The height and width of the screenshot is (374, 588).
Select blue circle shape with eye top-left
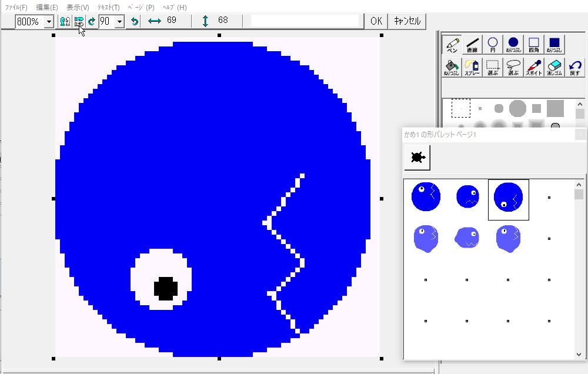426,196
